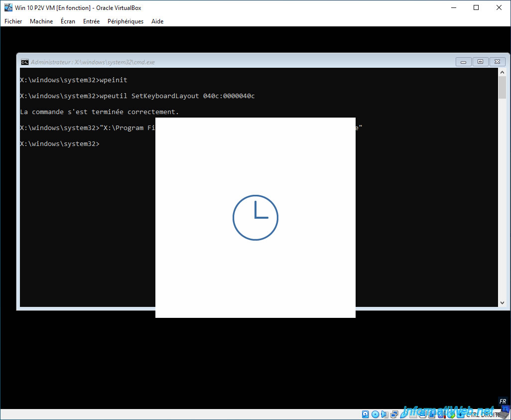Click the network adapter status icon

tap(394, 414)
